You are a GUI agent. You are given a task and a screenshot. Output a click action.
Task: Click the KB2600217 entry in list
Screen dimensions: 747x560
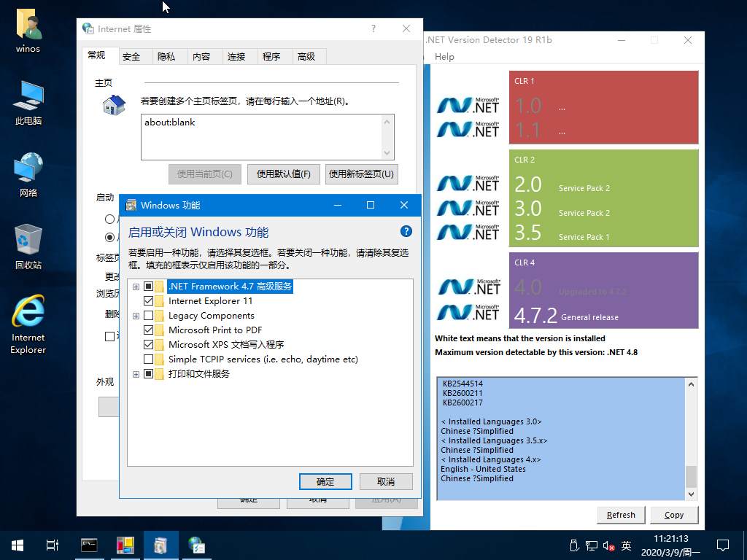462,402
